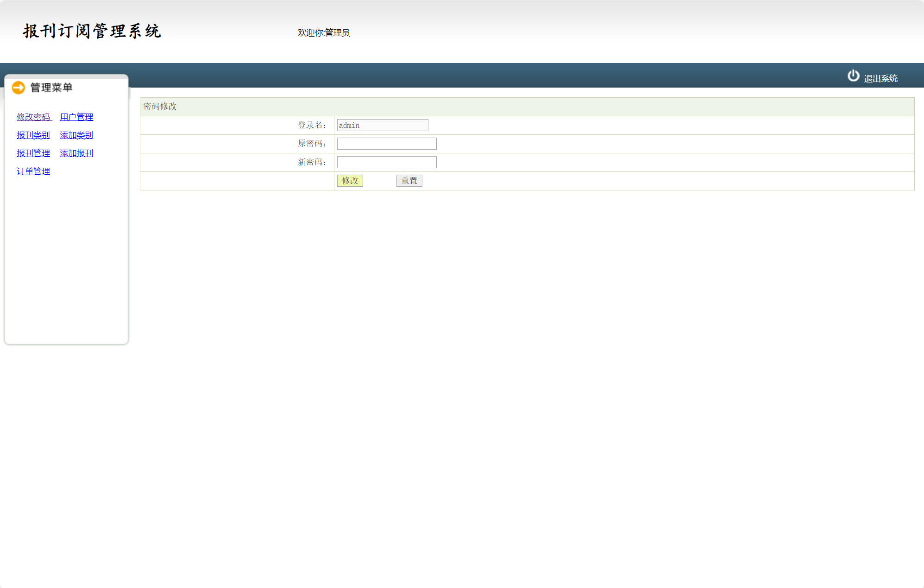Click the 欢迎你:管理员 welcome text
Image resolution: width=924 pixels, height=588 pixels.
click(323, 33)
